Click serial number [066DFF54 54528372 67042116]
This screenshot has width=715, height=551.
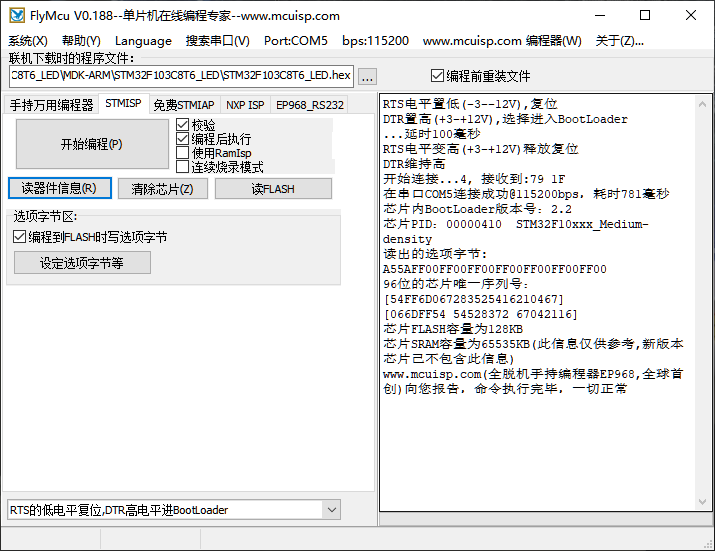pyautogui.click(x=481, y=314)
